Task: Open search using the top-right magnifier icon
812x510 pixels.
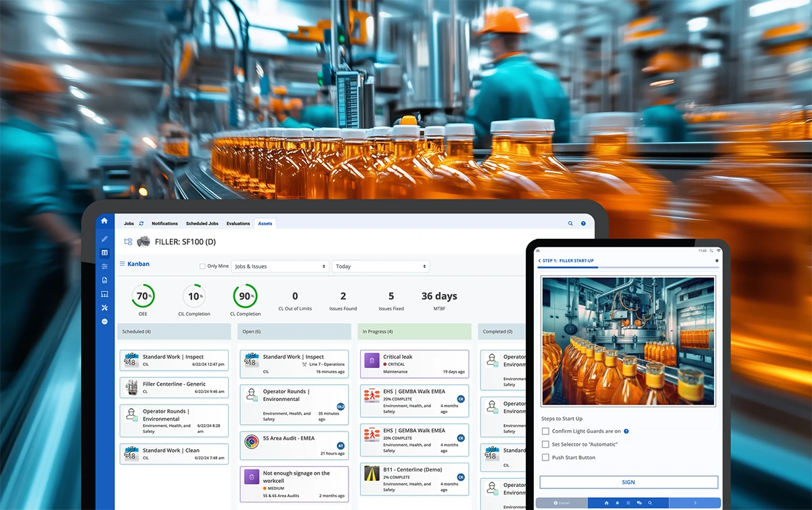Action: pos(570,223)
